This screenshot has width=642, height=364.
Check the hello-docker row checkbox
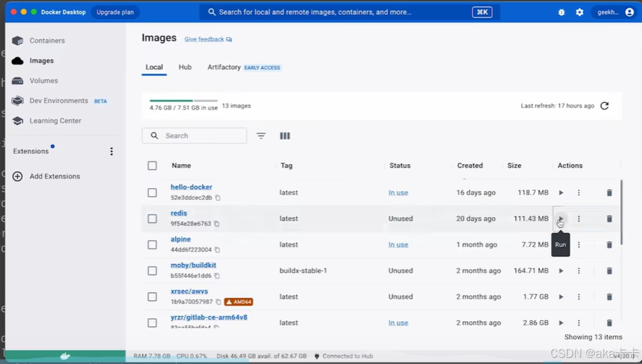152,193
